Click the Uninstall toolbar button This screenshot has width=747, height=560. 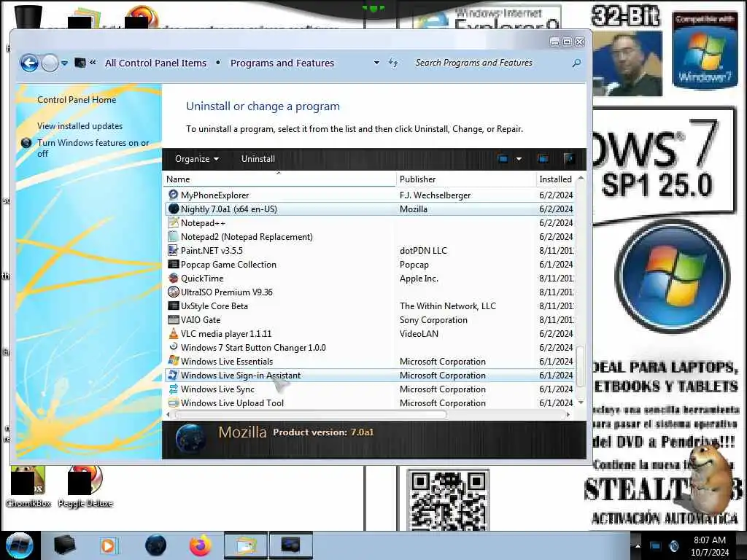tap(258, 159)
